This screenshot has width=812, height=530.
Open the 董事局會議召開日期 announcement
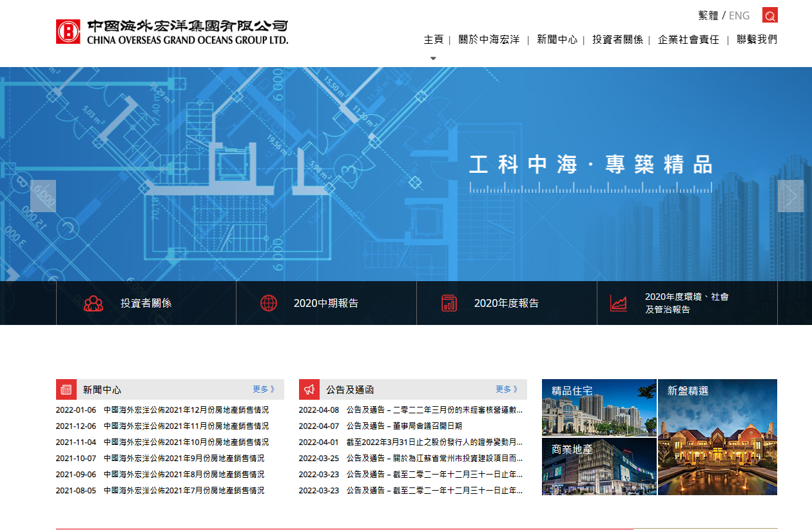405,426
